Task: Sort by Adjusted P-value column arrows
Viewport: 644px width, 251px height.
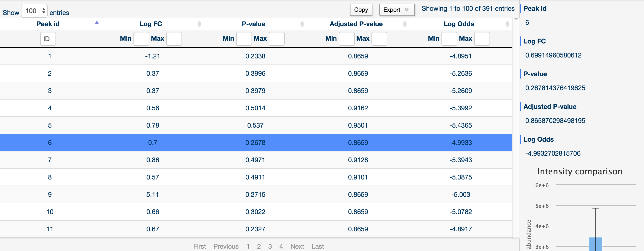Action: [405, 24]
